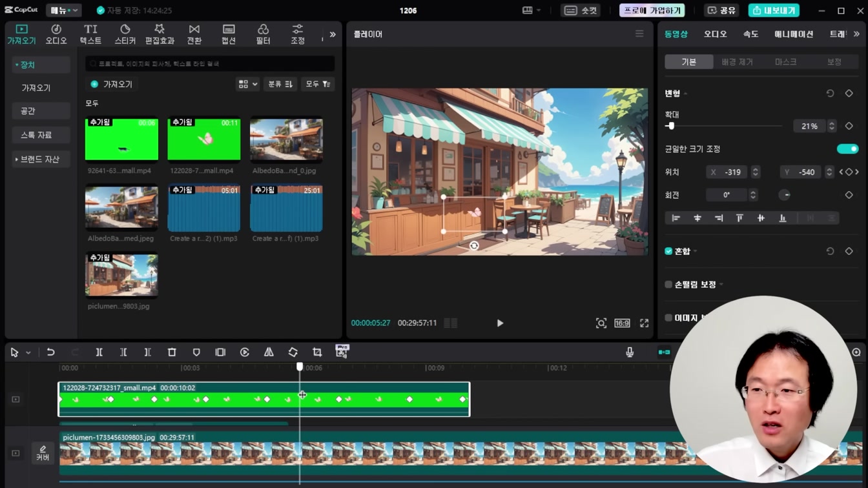Open the 필터 tab
This screenshot has width=868, height=488.
click(263, 34)
